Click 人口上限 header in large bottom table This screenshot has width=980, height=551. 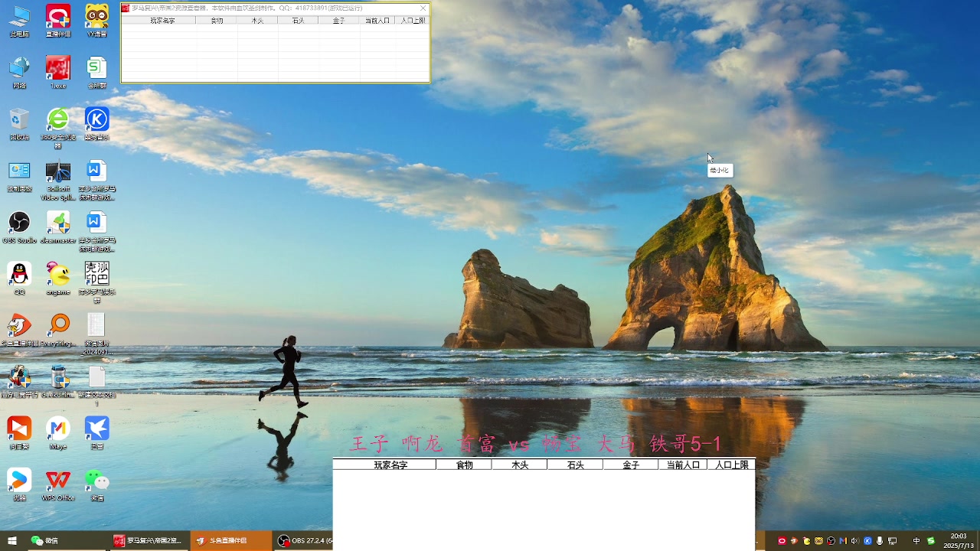731,465
